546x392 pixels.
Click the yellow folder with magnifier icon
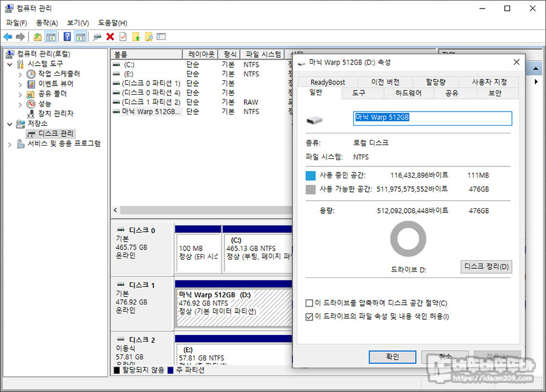pyautogui.click(x=149, y=36)
